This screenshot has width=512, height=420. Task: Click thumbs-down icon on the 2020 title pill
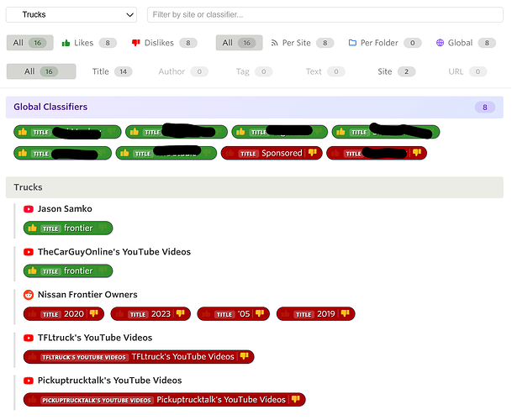(x=94, y=314)
